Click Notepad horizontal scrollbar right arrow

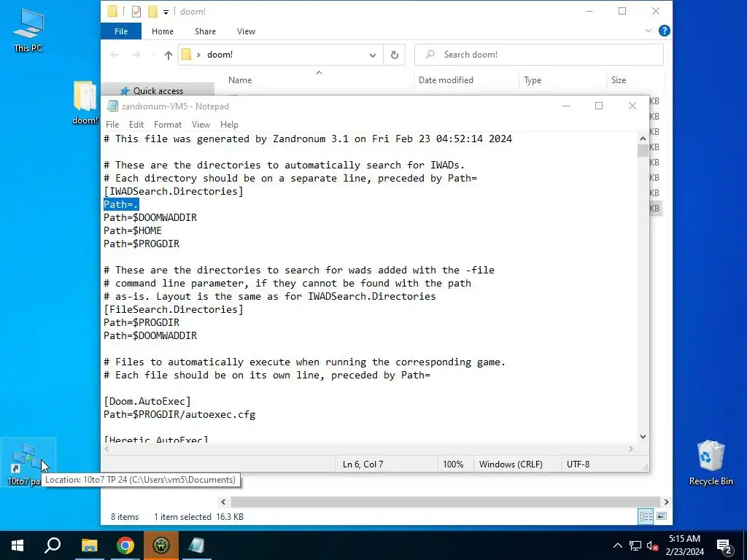point(631,449)
